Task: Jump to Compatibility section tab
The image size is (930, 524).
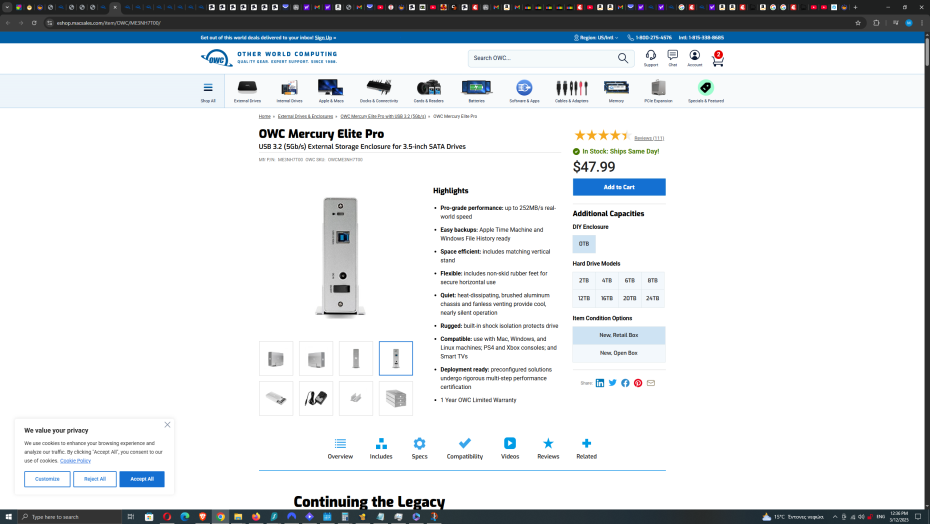Action: click(464, 449)
